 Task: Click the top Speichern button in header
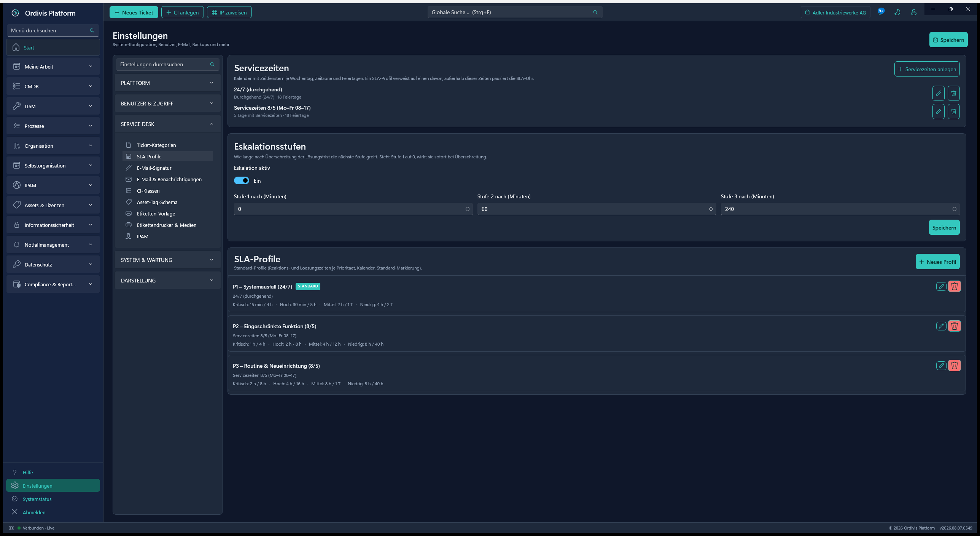[948, 40]
